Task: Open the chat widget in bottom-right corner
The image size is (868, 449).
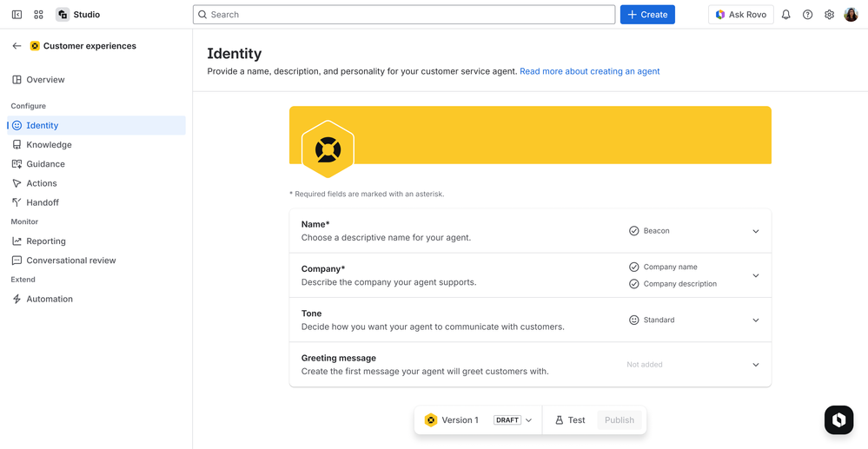Action: [x=838, y=419]
